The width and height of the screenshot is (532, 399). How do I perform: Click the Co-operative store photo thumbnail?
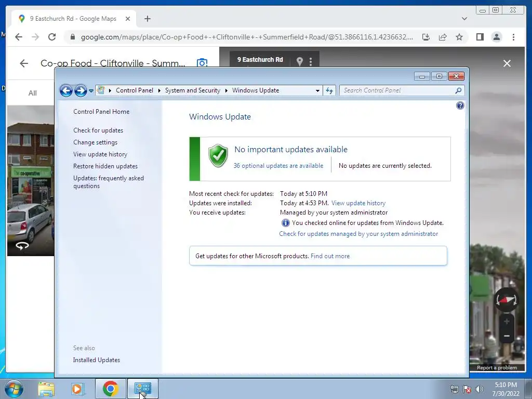tap(31, 181)
